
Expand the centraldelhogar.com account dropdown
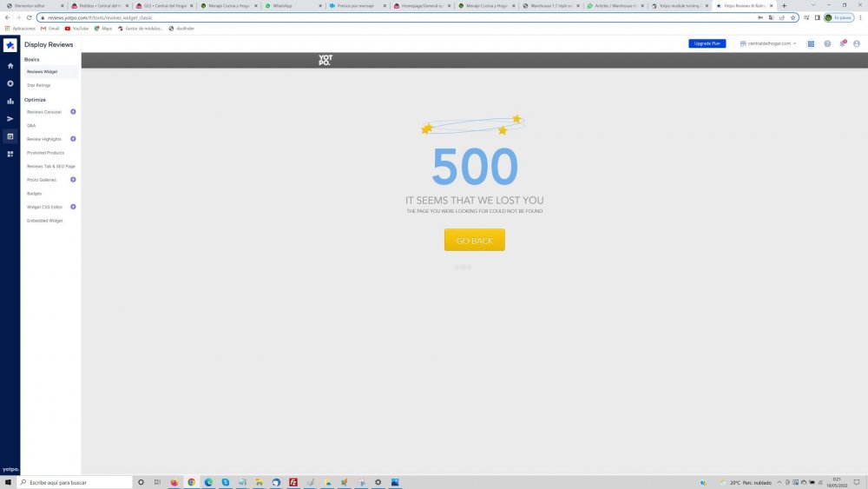768,43
